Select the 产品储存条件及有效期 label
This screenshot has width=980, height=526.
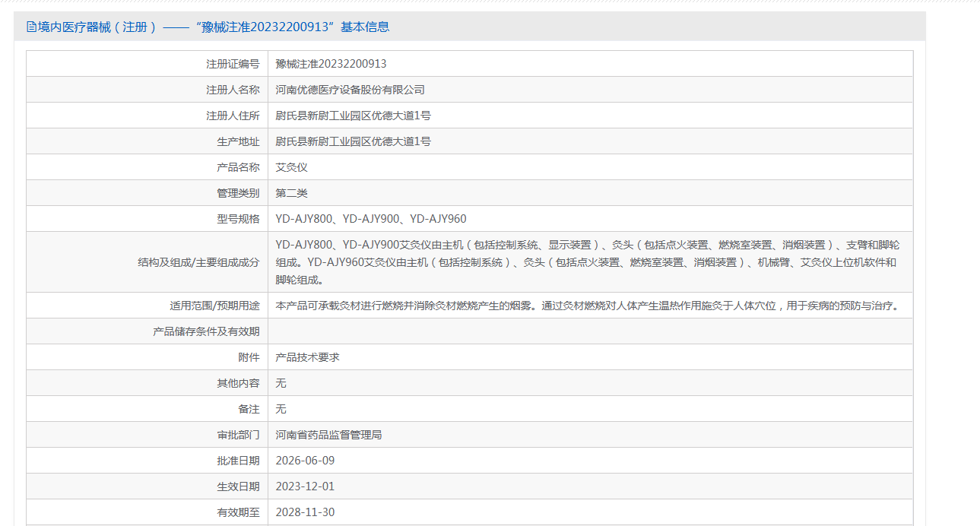click(x=206, y=331)
